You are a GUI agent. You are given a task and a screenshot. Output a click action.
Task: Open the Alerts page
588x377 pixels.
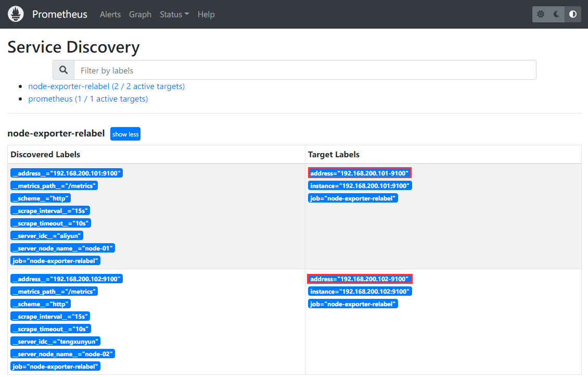click(110, 14)
